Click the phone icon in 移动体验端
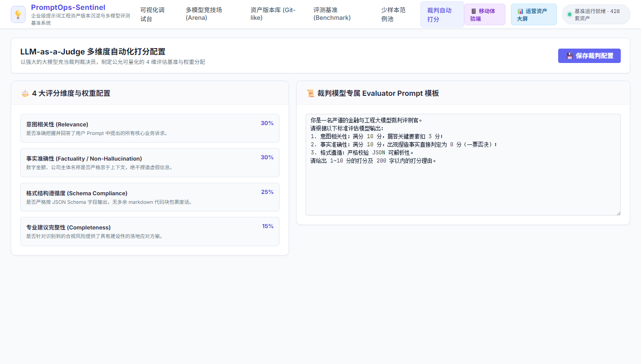 point(474,11)
